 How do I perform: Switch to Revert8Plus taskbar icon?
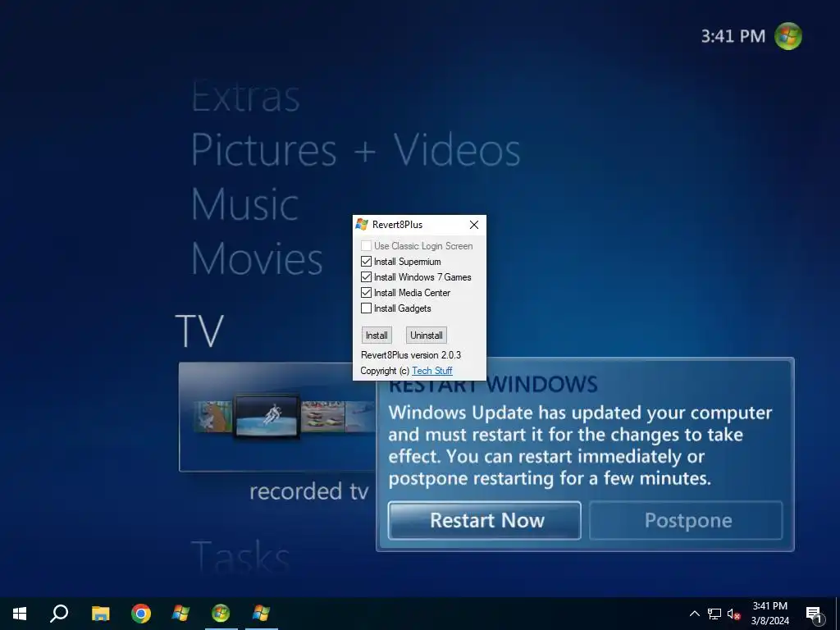(261, 614)
